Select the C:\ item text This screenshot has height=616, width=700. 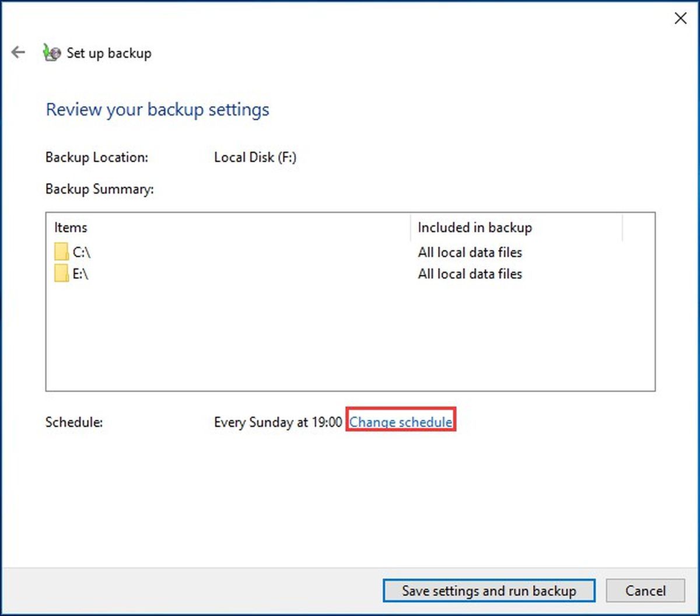(x=82, y=253)
